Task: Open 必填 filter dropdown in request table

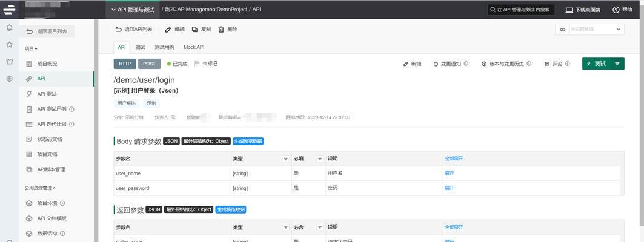Action: [320, 159]
